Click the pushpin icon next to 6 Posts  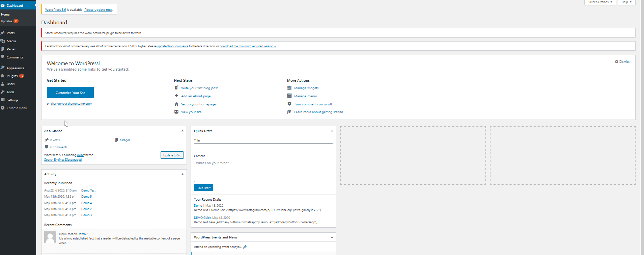coord(47,140)
